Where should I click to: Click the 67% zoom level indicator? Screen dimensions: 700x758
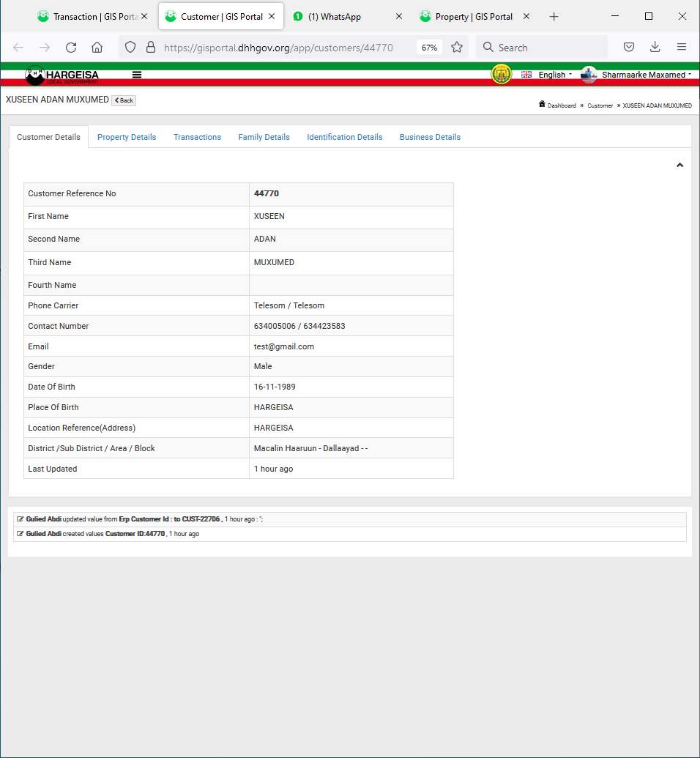(429, 48)
